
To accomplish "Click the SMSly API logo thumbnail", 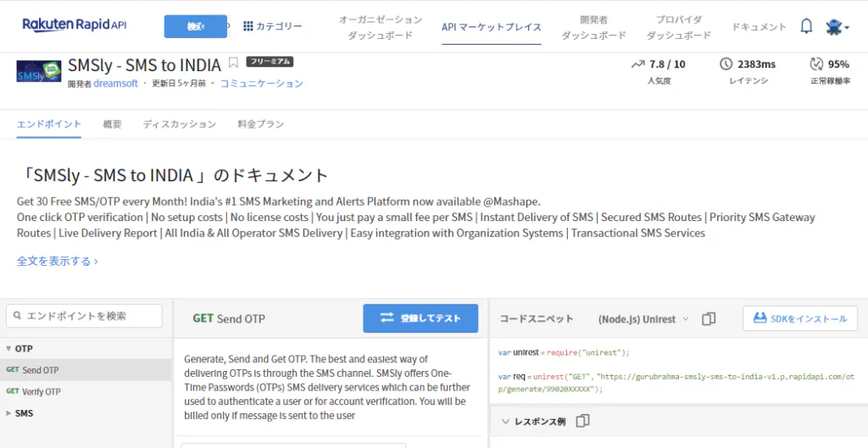I will pyautogui.click(x=39, y=71).
